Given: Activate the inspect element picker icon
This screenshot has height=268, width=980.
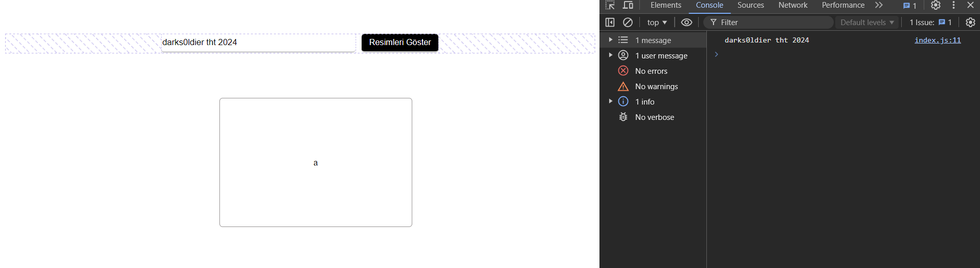Looking at the screenshot, I should pyautogui.click(x=610, y=5).
